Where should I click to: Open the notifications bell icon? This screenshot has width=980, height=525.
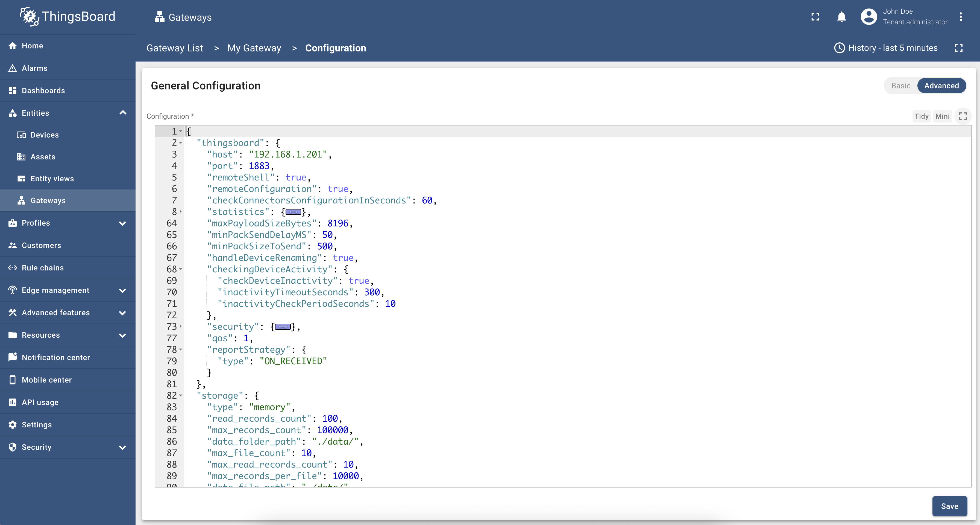841,17
